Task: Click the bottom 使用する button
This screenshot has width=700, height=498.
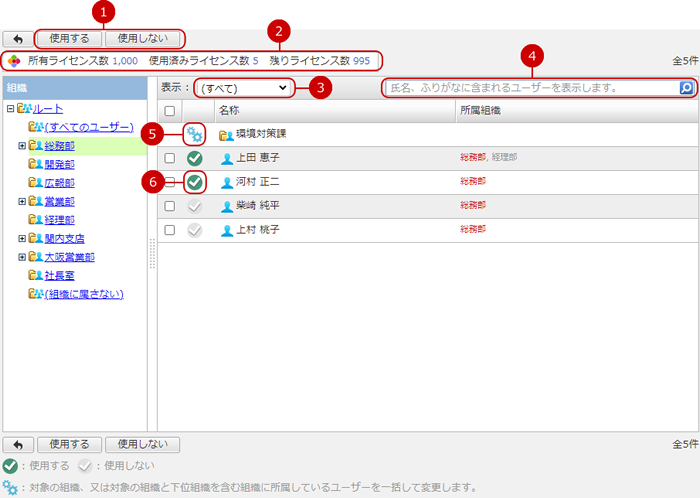Action: 69,444
